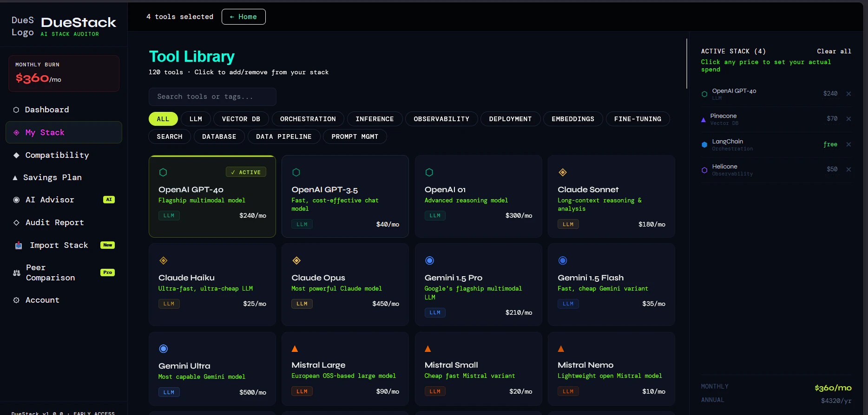Screen dimensions: 868x415
Task: Click the Savings Plan triangle icon
Action: (x=15, y=178)
